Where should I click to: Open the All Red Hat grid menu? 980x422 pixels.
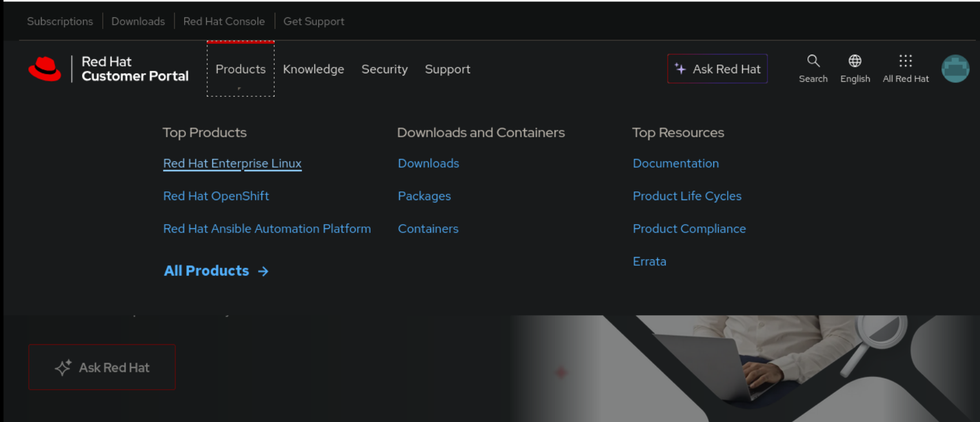pos(906,69)
